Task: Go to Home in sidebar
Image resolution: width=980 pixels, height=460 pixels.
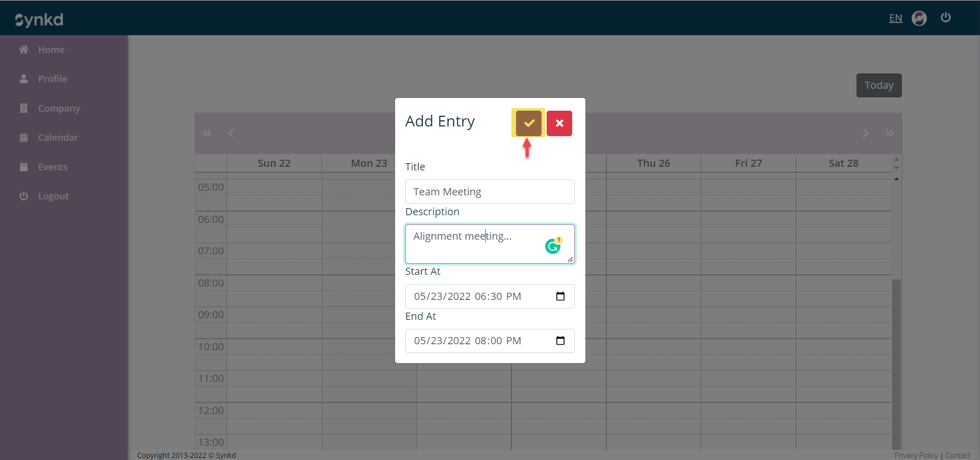Action: (51, 50)
